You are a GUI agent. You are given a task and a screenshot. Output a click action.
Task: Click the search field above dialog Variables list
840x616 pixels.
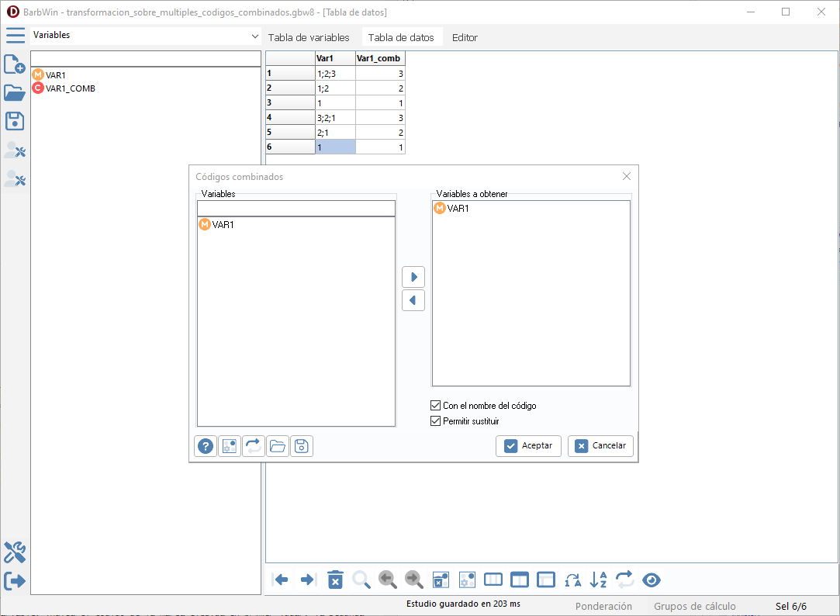(296, 209)
